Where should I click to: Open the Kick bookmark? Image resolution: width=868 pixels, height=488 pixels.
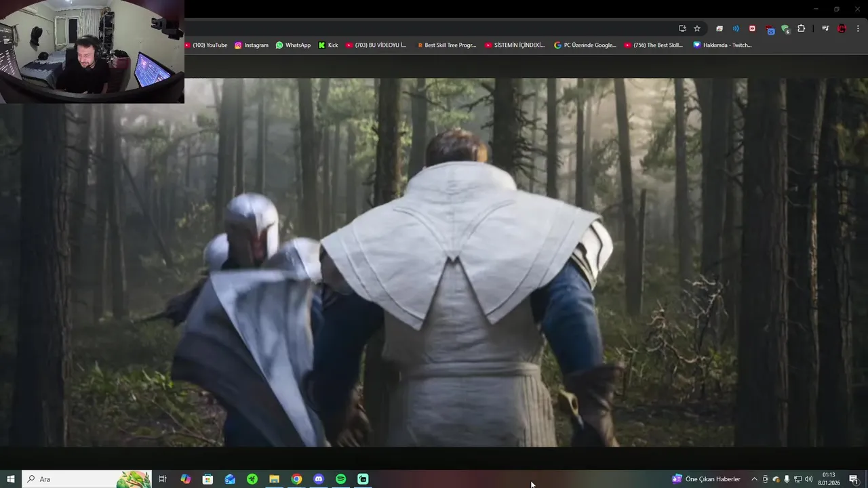coord(328,45)
